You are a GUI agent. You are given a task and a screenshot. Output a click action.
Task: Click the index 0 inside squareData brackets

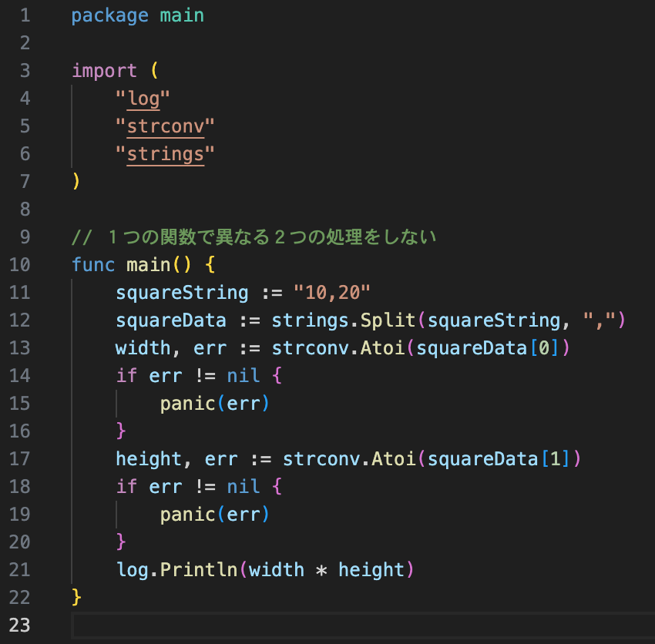click(x=545, y=348)
